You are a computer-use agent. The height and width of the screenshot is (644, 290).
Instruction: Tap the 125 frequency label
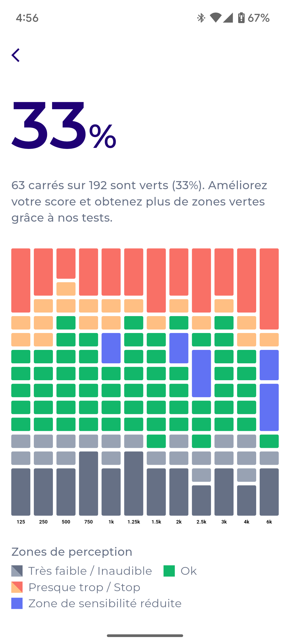21,521
